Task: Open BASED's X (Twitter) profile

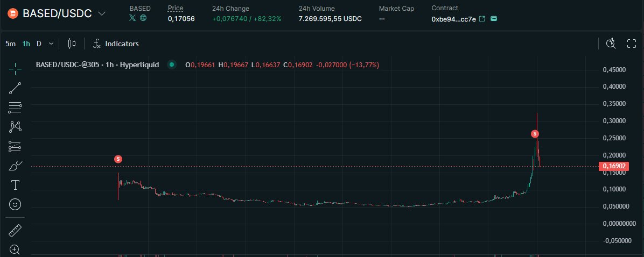Action: [132, 18]
